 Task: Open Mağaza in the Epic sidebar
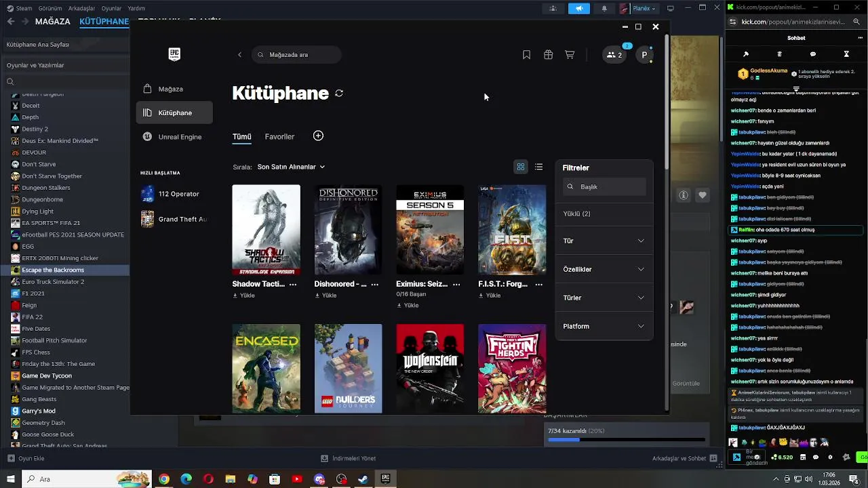[174, 89]
